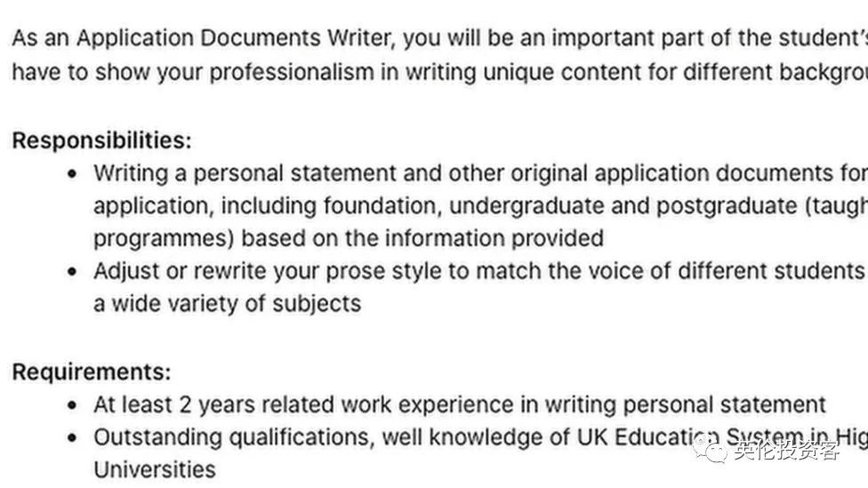Click the text 'a wide variety of subjects'

tap(227, 304)
